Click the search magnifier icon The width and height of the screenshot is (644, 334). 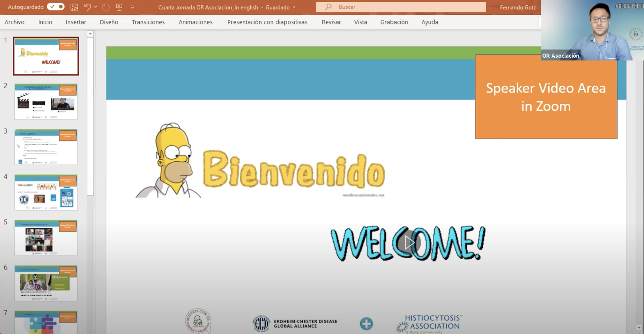click(328, 7)
